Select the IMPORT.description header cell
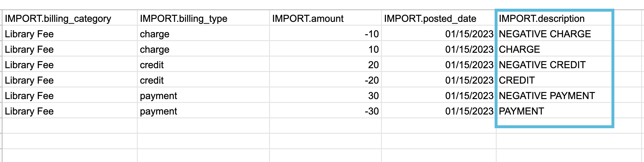This screenshot has height=162, width=644. 554,19
